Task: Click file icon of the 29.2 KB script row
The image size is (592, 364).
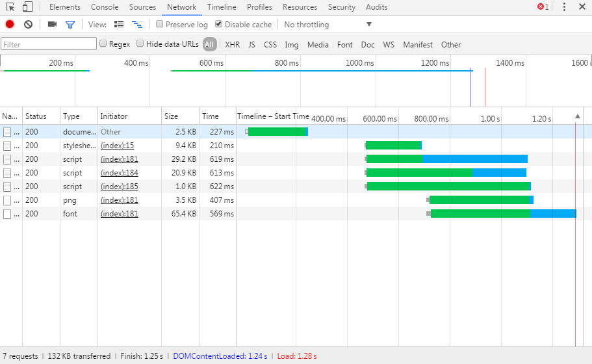Action: point(6,159)
